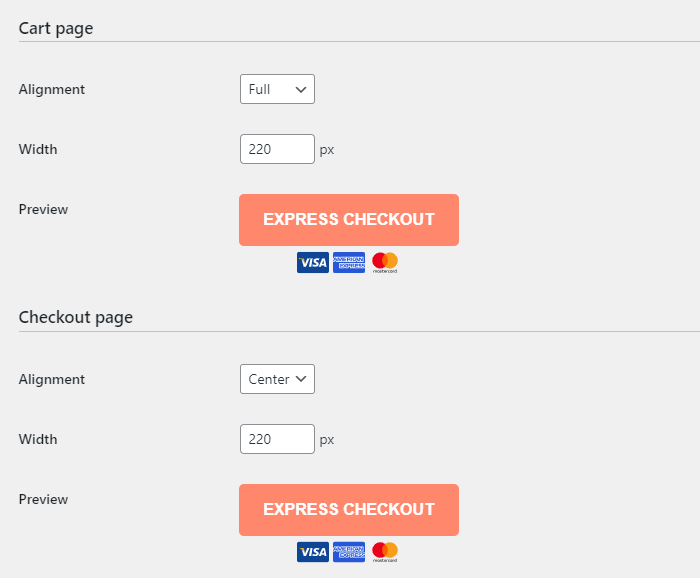Image resolution: width=700 pixels, height=578 pixels.
Task: Click the Visa icon under Checkout page preview
Action: (312, 552)
